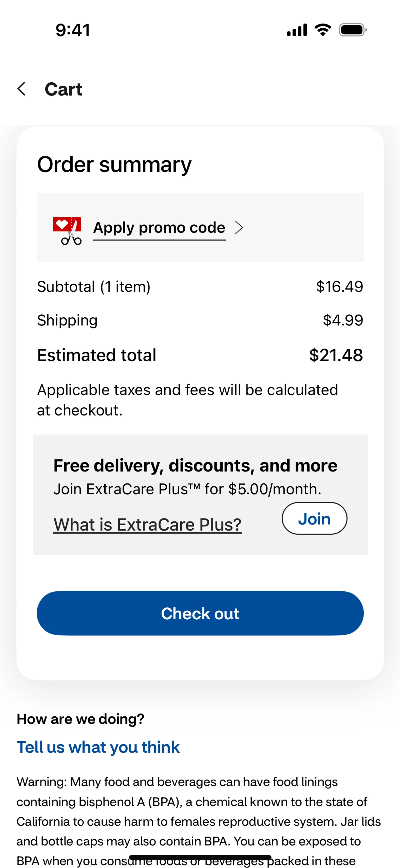The height and width of the screenshot is (868, 400).
Task: Click the red coupon scissors icon
Action: click(67, 230)
